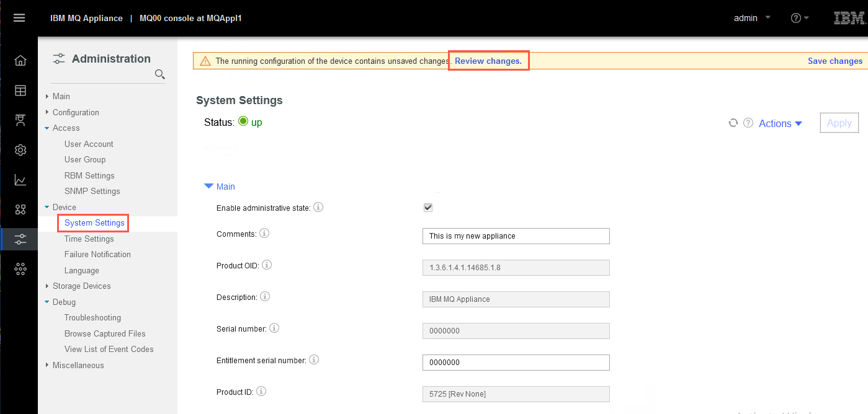Show info for Description field
Viewport: 868px width, 414px height.
point(265,296)
